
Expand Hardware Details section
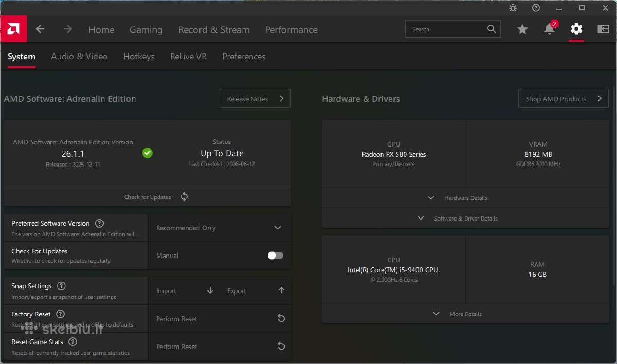tap(465, 198)
